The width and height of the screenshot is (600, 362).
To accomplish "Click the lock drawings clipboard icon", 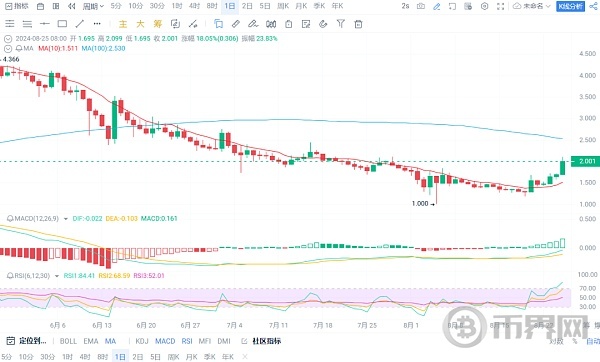I will [x=289, y=24].
